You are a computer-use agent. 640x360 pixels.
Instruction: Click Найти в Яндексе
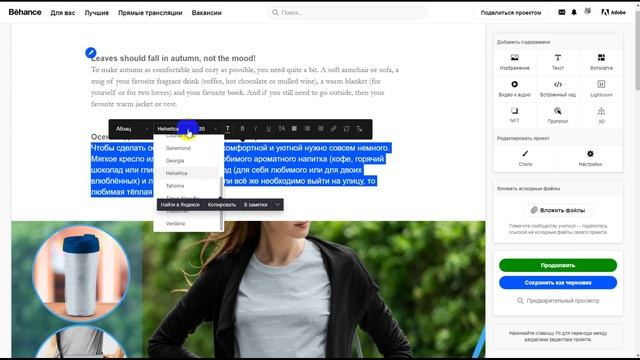180,205
